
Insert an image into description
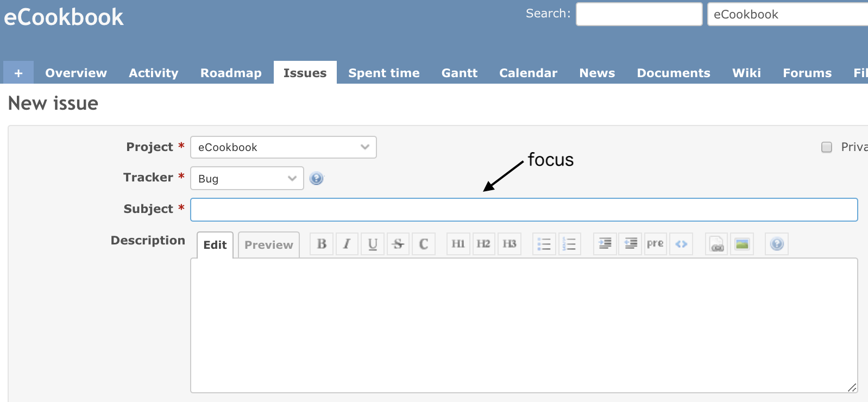742,244
